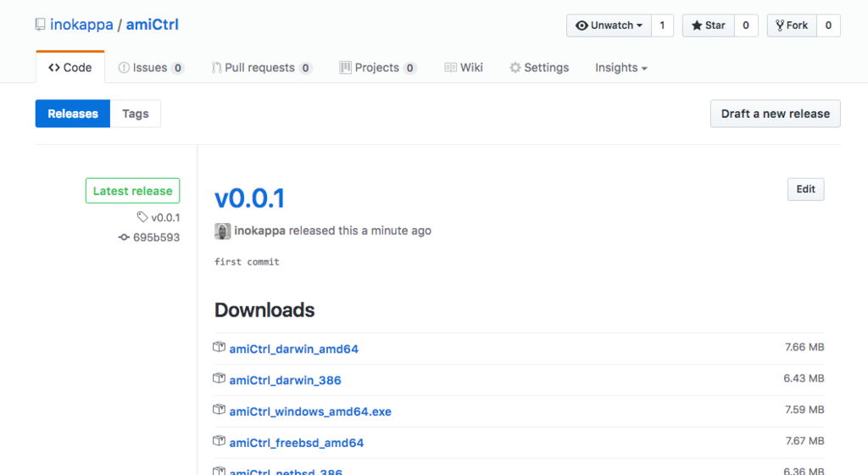
Task: Click the 6.43 MB file size
Action: pyautogui.click(x=804, y=378)
